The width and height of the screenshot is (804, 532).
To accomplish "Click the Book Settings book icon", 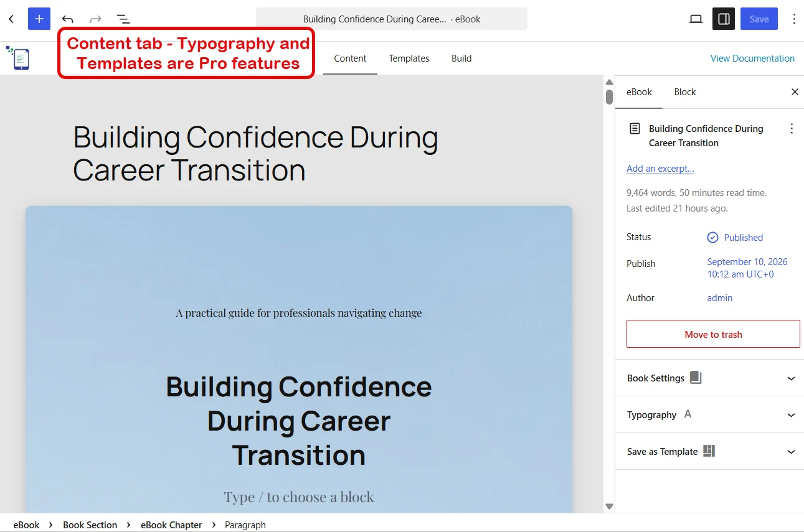I will (x=696, y=378).
